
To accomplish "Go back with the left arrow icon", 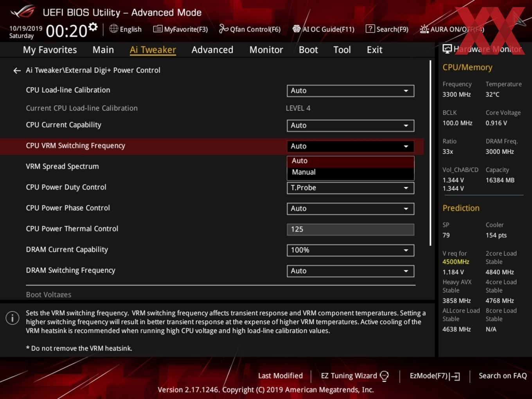I will point(17,70).
